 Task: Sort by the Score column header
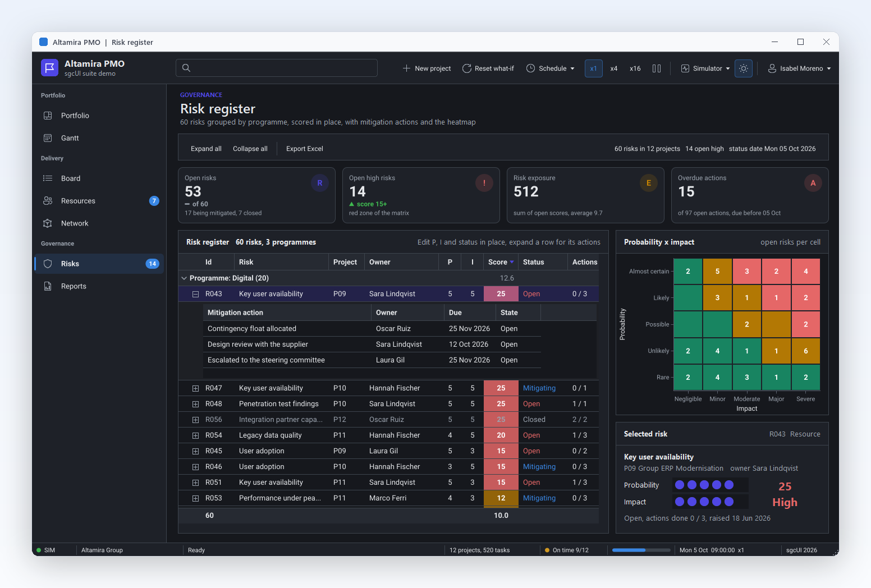(x=501, y=262)
